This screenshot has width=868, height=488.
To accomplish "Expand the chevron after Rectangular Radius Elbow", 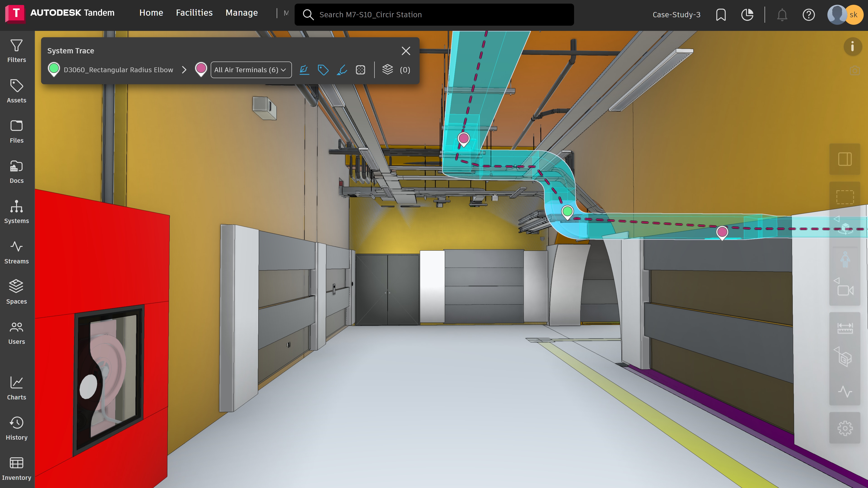I will click(184, 70).
